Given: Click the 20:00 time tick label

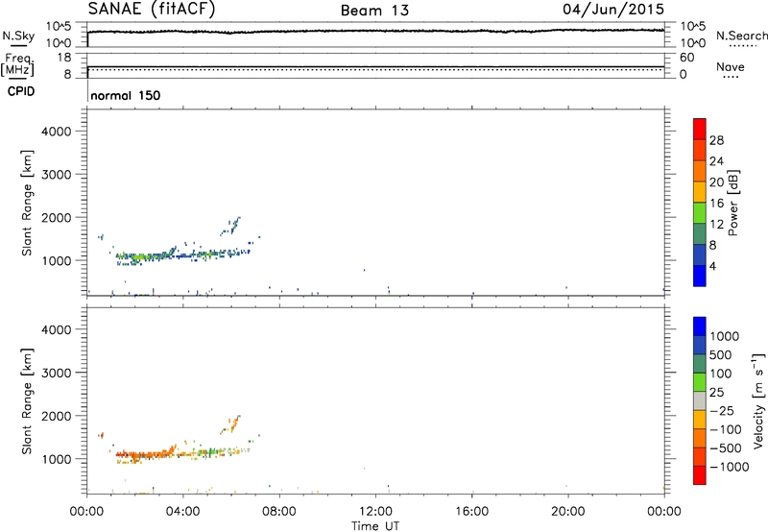Looking at the screenshot, I should click(x=567, y=512).
